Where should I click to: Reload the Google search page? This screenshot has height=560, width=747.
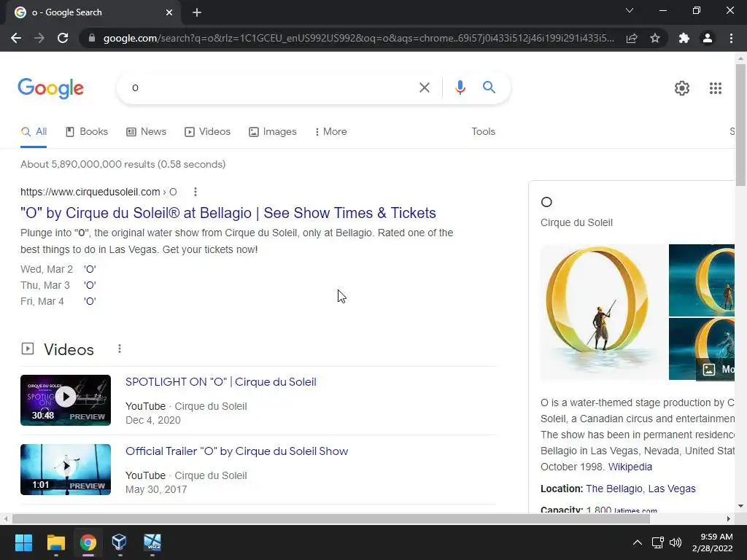click(x=63, y=38)
